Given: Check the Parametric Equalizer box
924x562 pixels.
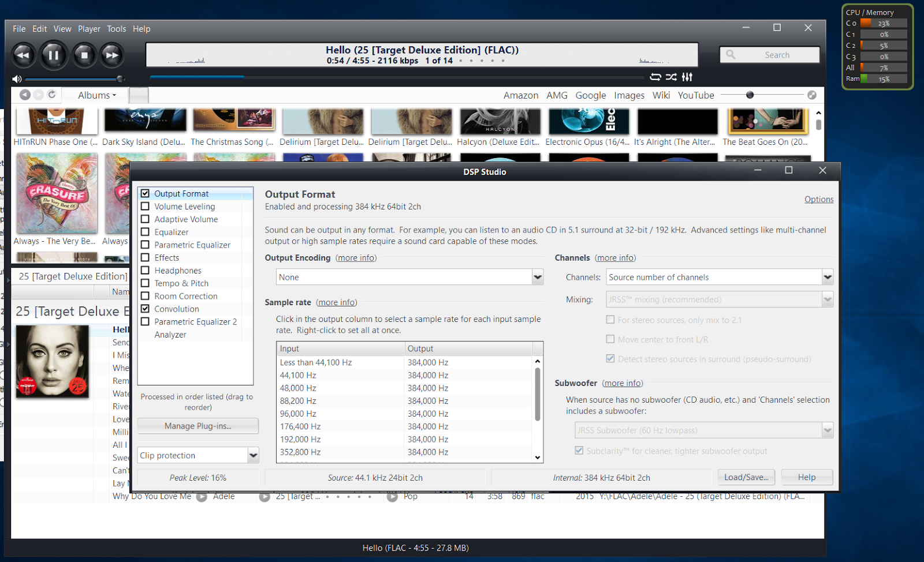Looking at the screenshot, I should tap(145, 245).
